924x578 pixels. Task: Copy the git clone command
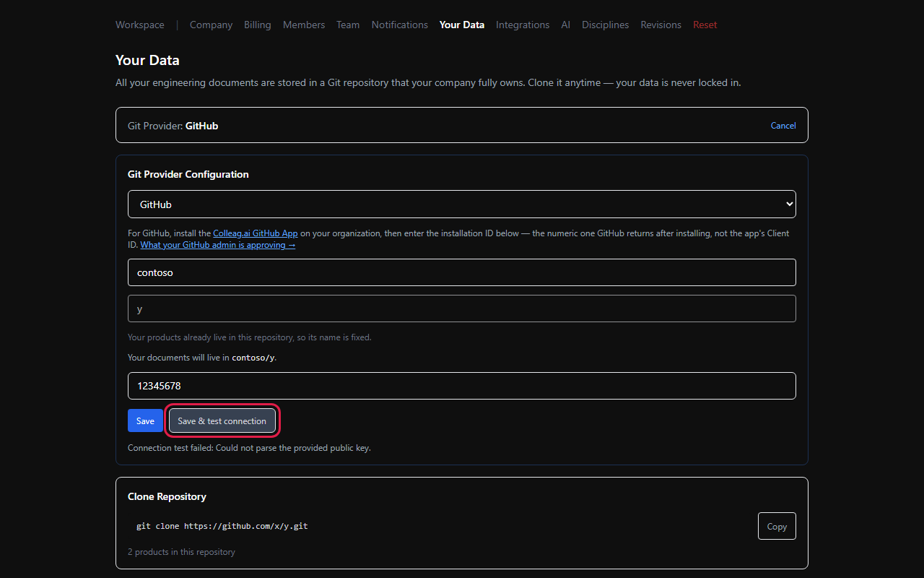point(777,526)
